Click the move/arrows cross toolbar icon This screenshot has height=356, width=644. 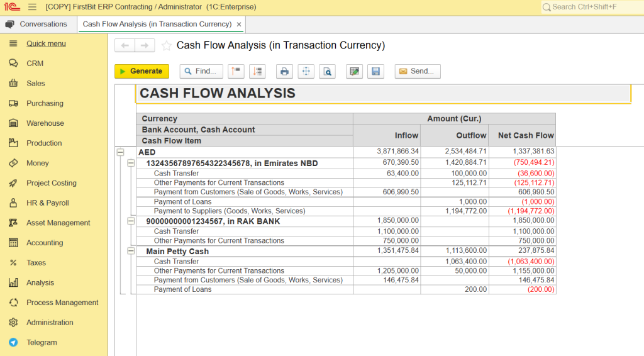pos(306,71)
